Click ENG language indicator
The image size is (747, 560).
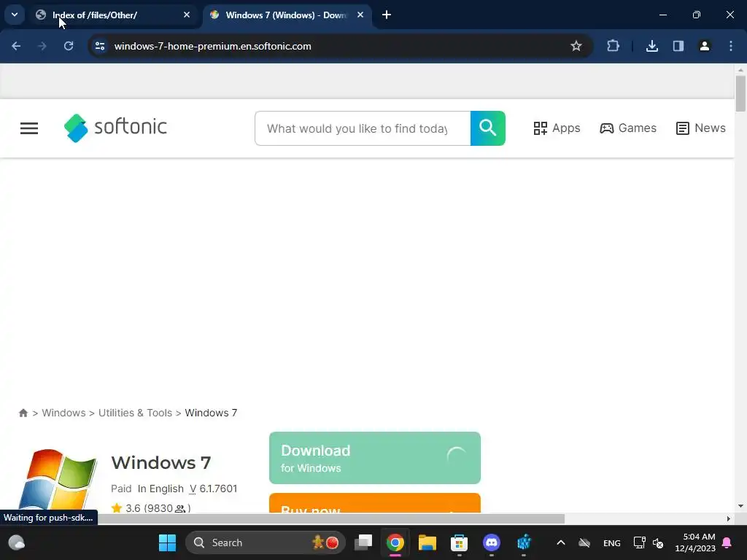pyautogui.click(x=612, y=542)
